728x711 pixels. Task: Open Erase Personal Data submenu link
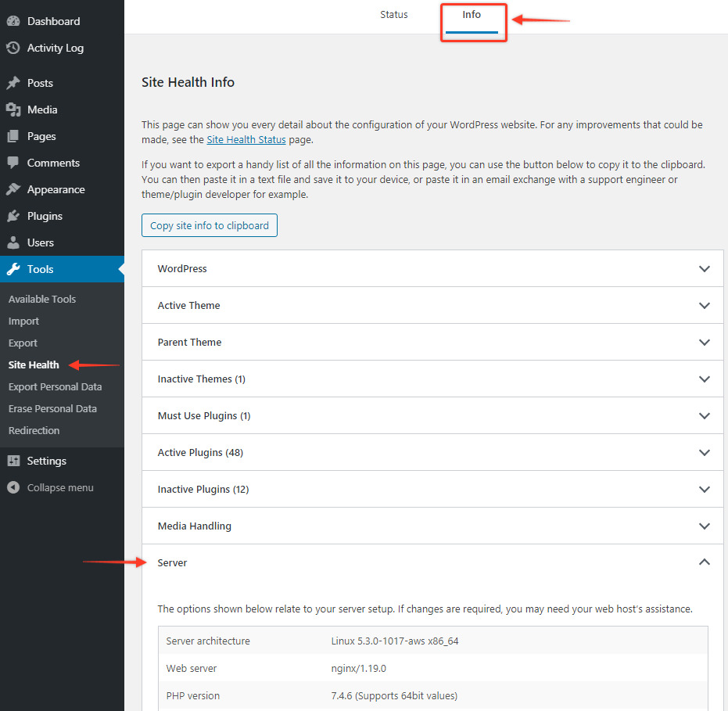pyautogui.click(x=52, y=408)
